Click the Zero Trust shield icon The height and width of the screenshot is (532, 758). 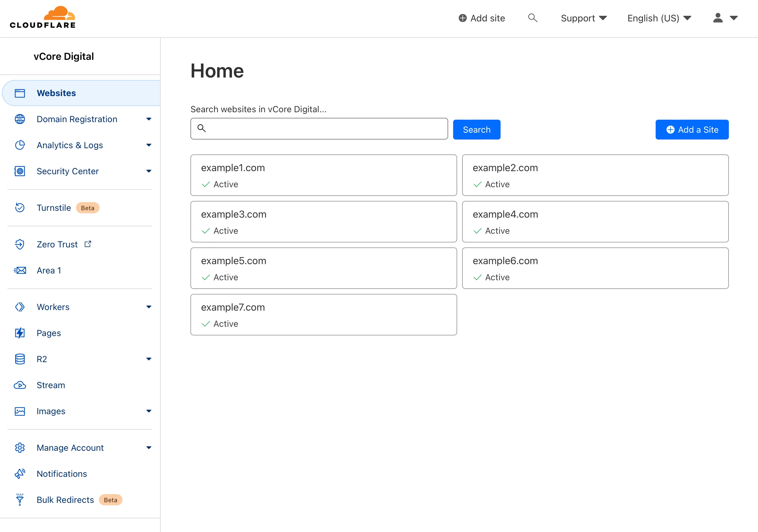pos(20,244)
